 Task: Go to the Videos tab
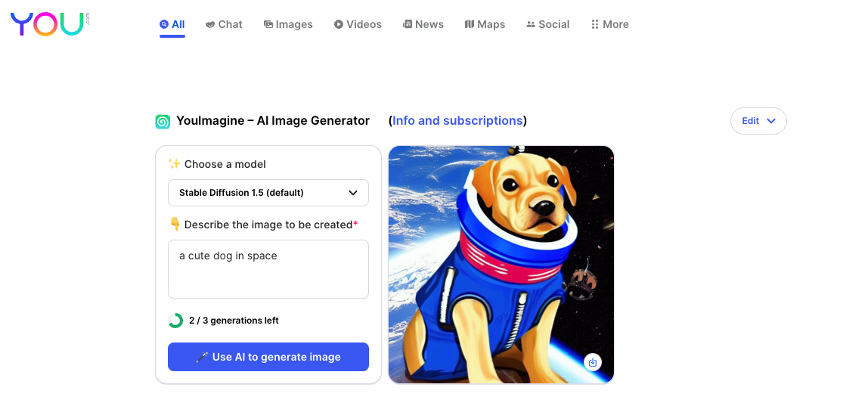click(358, 24)
